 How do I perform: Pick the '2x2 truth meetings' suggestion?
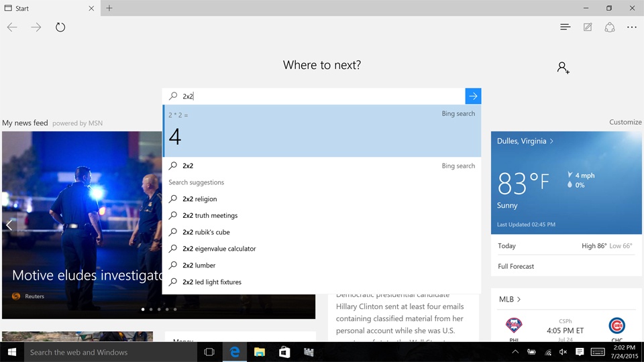coord(322,215)
